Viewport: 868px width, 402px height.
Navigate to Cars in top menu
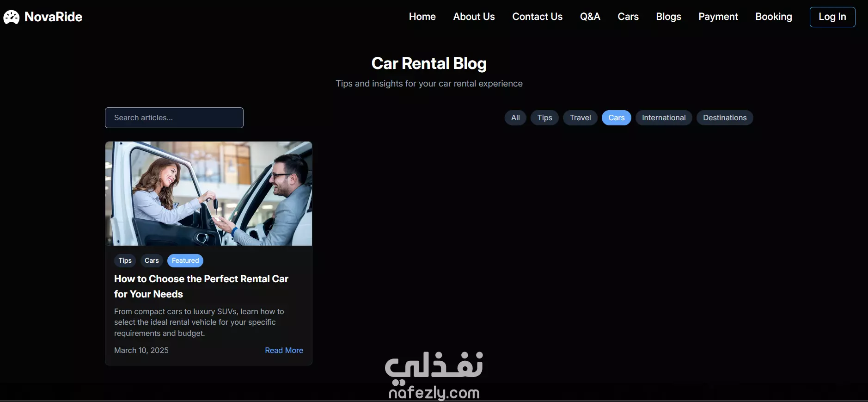pos(628,17)
